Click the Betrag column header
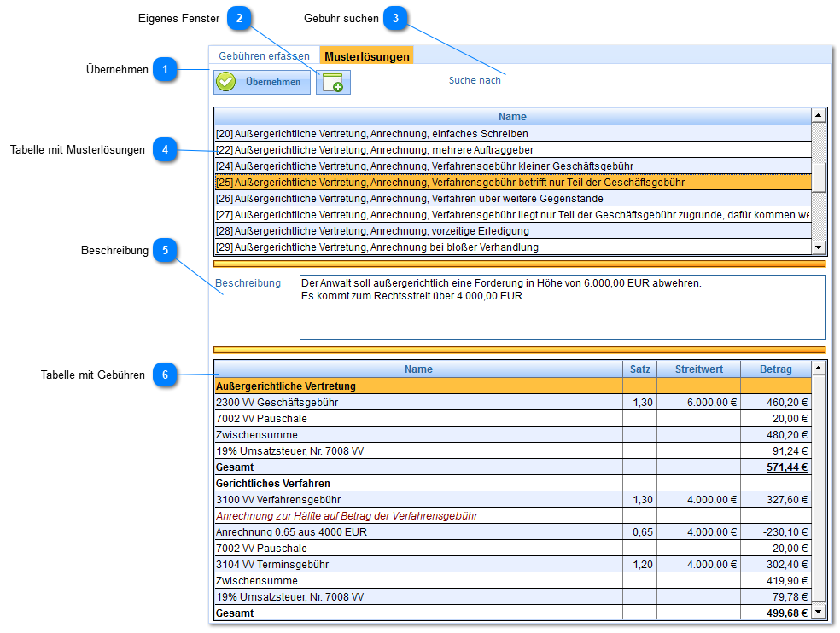This screenshot has width=840, height=633. pos(775,369)
